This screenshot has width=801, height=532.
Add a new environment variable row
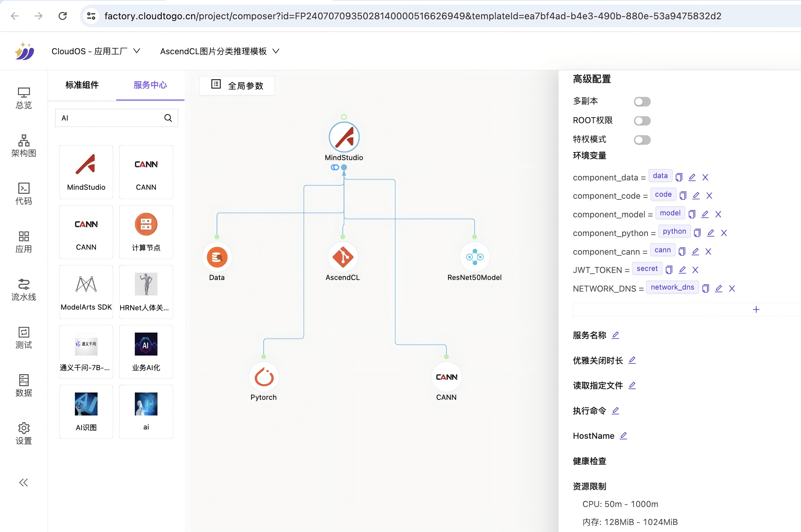click(x=756, y=309)
